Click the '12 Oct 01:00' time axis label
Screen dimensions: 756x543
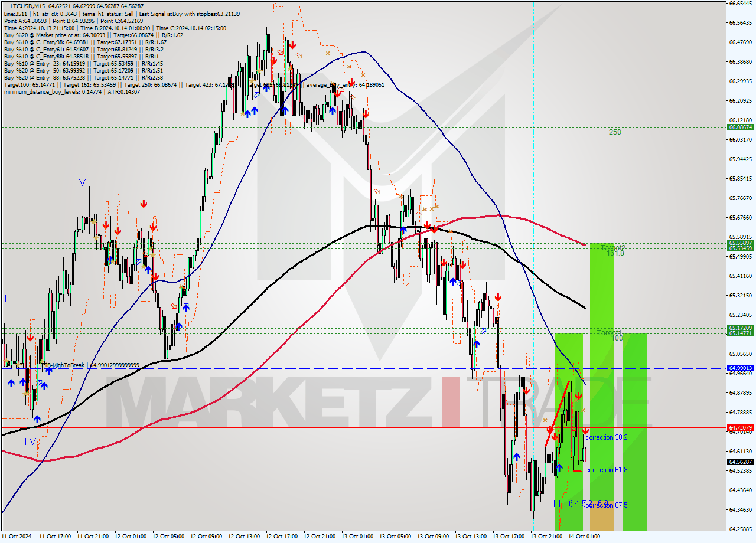130,537
